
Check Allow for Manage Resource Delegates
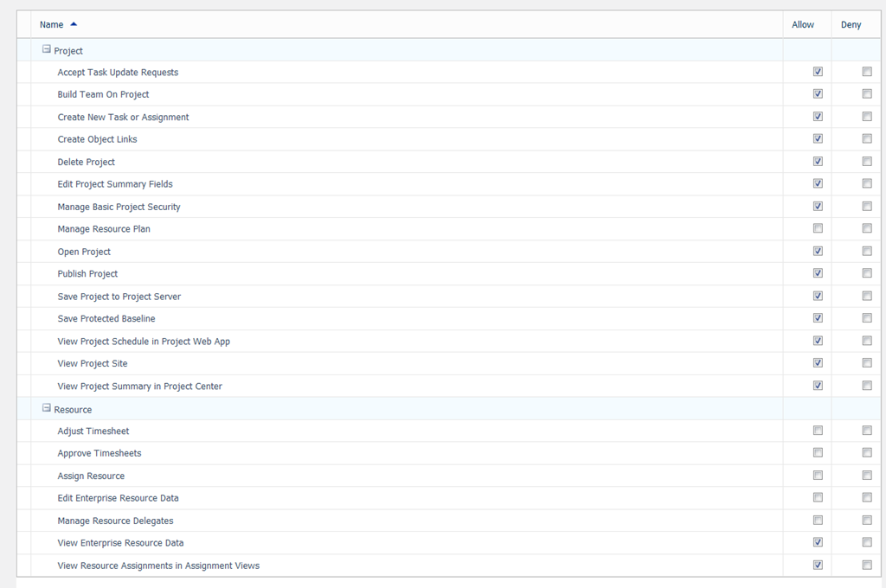(x=818, y=521)
